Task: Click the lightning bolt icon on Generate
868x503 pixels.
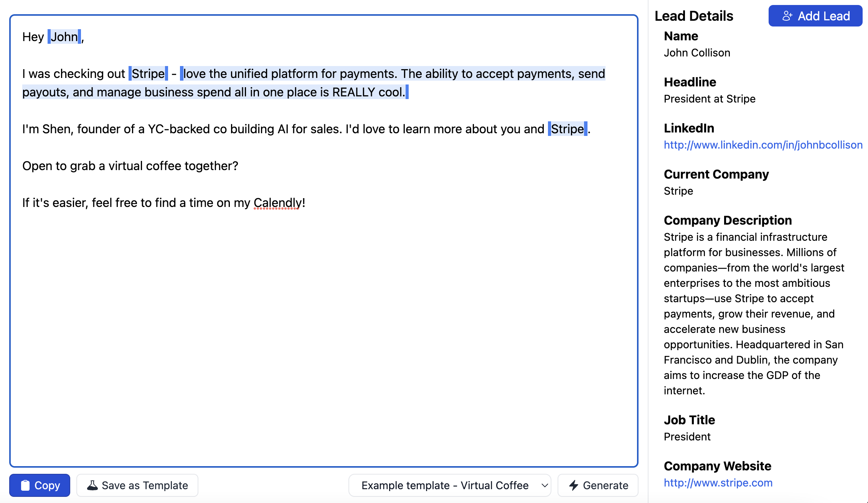Action: 574,485
